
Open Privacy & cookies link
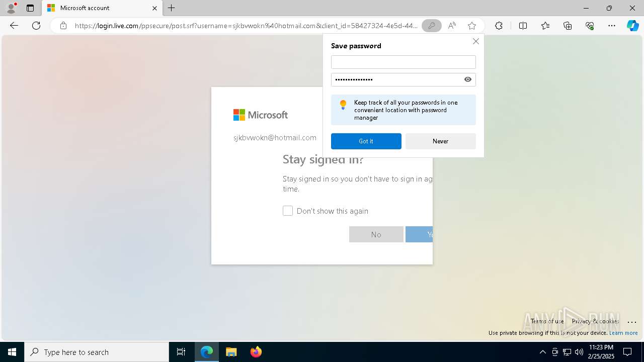(595, 321)
